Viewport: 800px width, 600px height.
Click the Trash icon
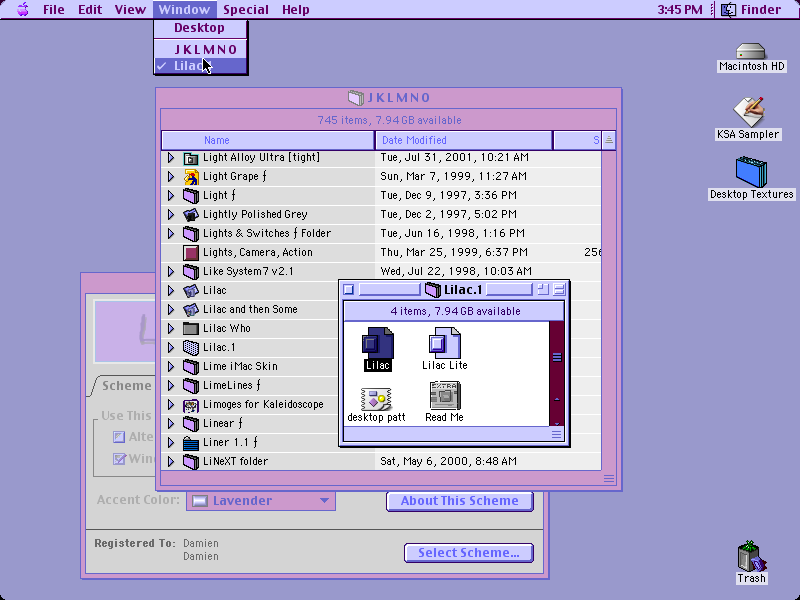click(752, 556)
